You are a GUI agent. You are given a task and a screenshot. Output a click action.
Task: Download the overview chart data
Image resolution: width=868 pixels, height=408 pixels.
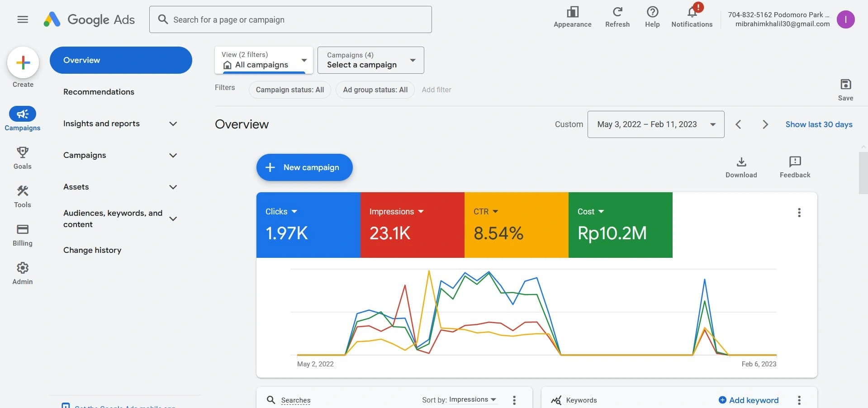coord(741,162)
